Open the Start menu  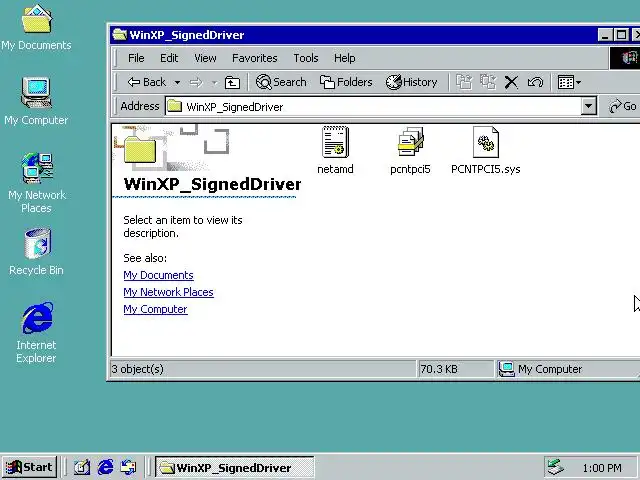29,467
